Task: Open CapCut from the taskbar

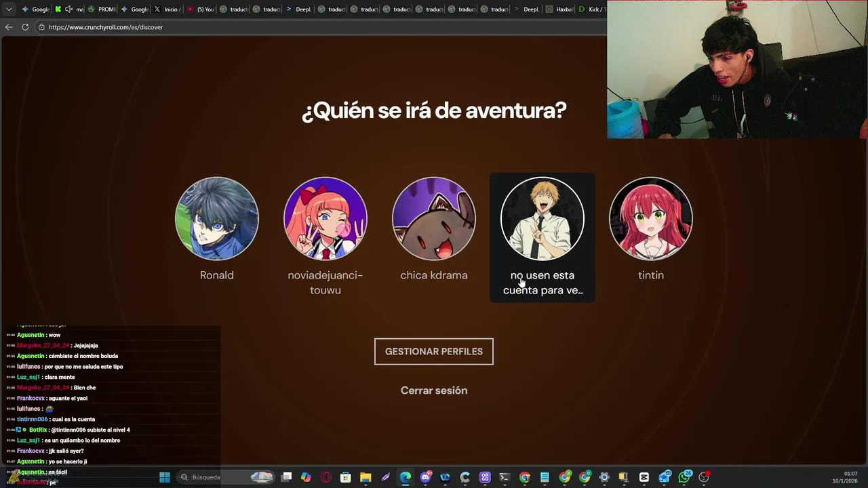Action: click(x=644, y=477)
